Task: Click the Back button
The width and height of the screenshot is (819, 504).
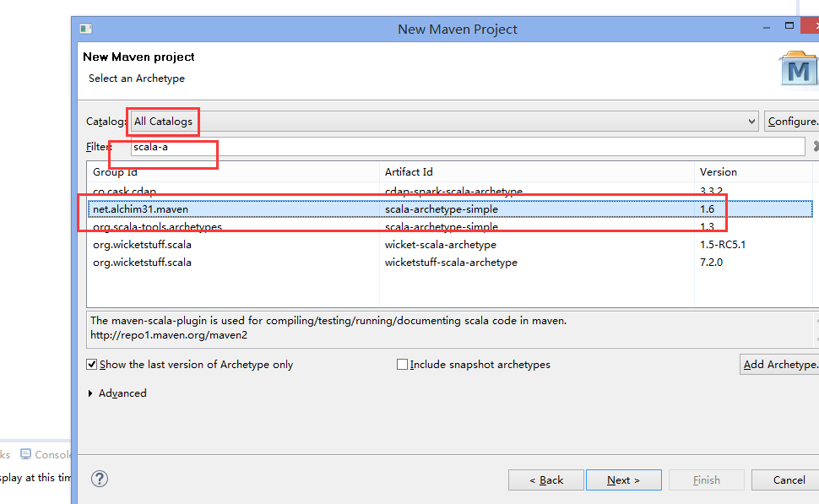Action: 546,480
